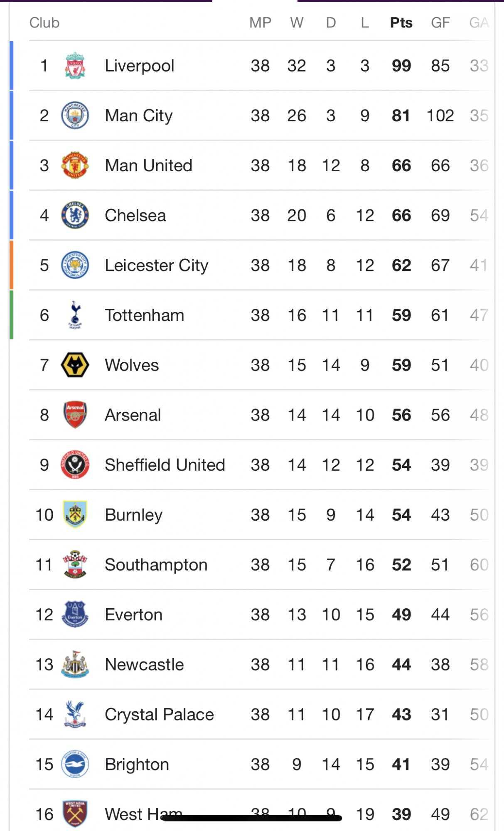Tap the Liverpool club crest
Screen dimensions: 504x831
coord(75,66)
